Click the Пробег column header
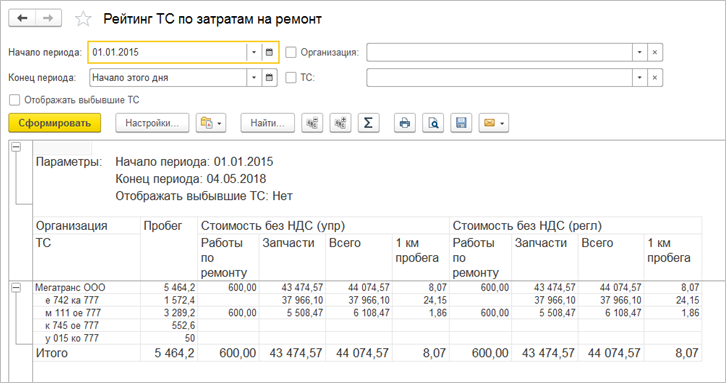The width and height of the screenshot is (726, 383). point(169,248)
